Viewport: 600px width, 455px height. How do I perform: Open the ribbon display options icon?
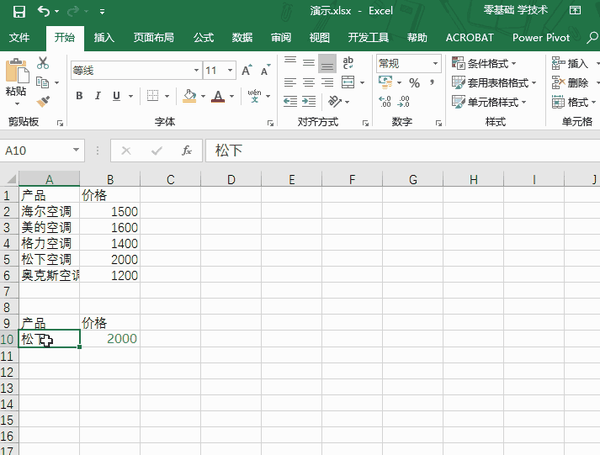tap(575, 10)
